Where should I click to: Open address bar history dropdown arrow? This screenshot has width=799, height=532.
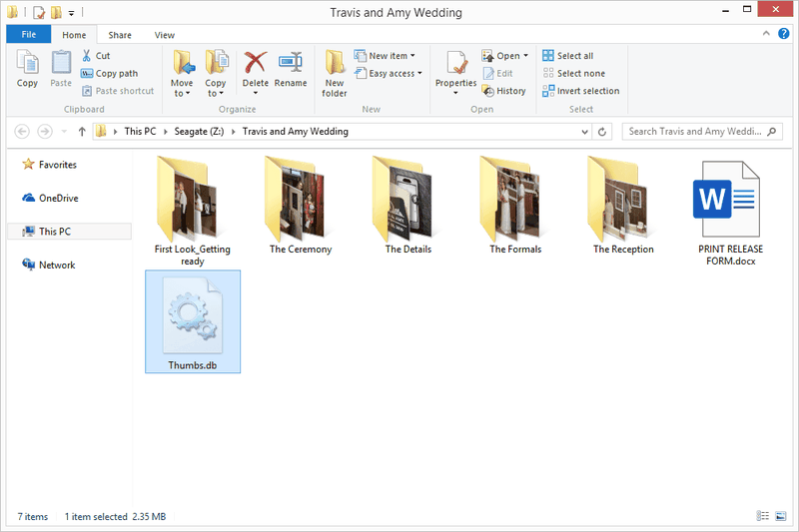pyautogui.click(x=584, y=132)
